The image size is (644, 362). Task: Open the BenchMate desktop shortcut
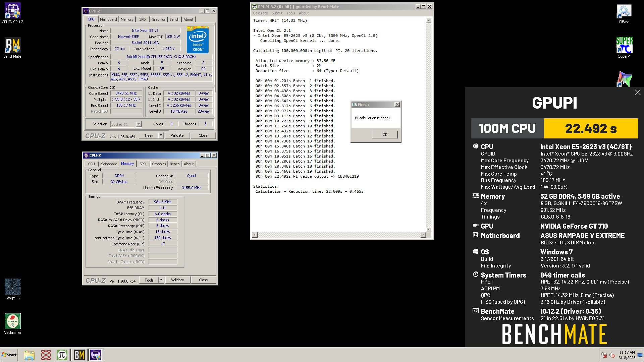[12, 48]
